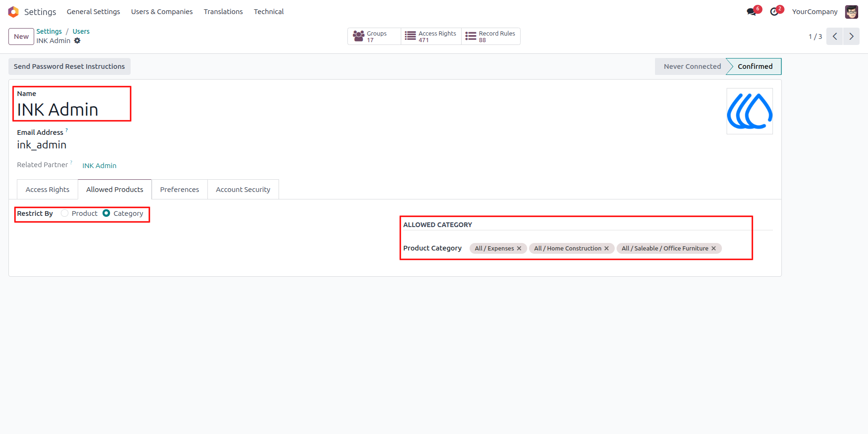Open the INK Admin related partner link

99,166
